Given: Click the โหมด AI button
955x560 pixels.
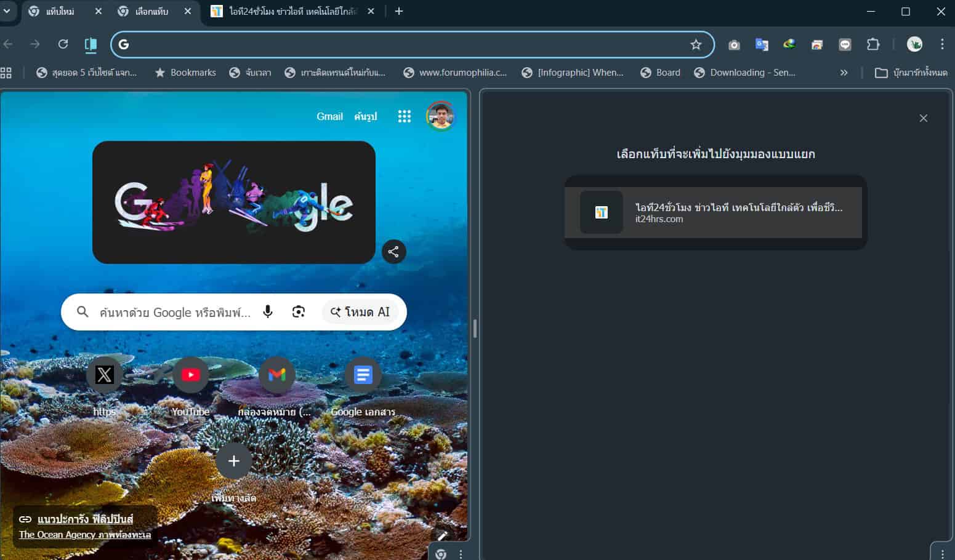Looking at the screenshot, I should [x=360, y=312].
